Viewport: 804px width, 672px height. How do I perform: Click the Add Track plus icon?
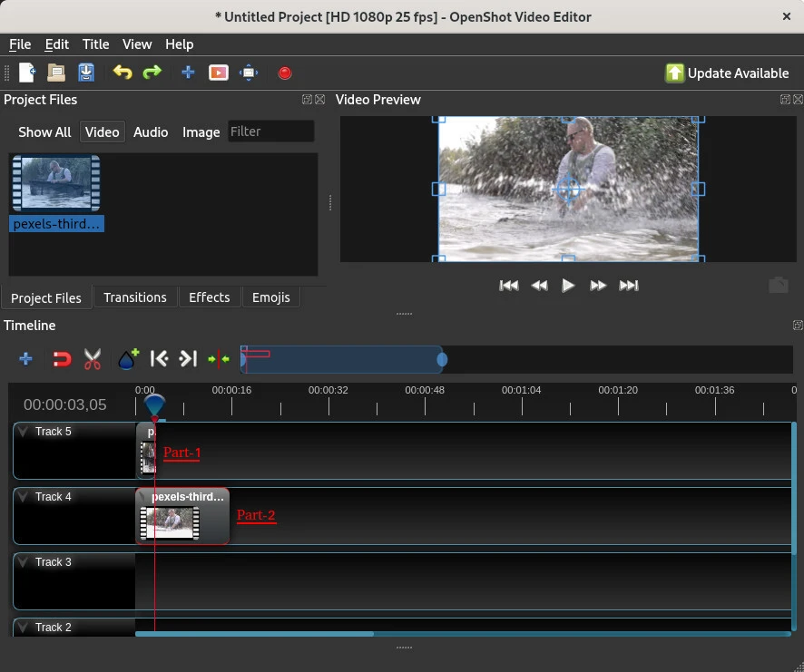pos(25,359)
